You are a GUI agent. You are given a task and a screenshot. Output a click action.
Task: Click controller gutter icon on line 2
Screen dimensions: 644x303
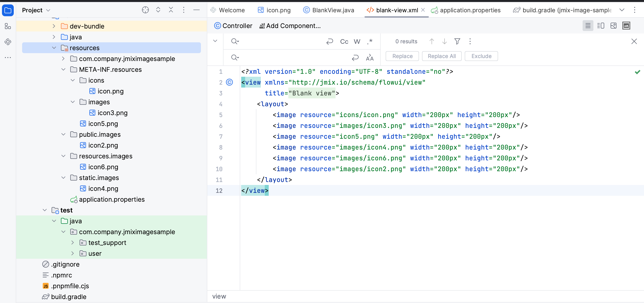click(229, 82)
